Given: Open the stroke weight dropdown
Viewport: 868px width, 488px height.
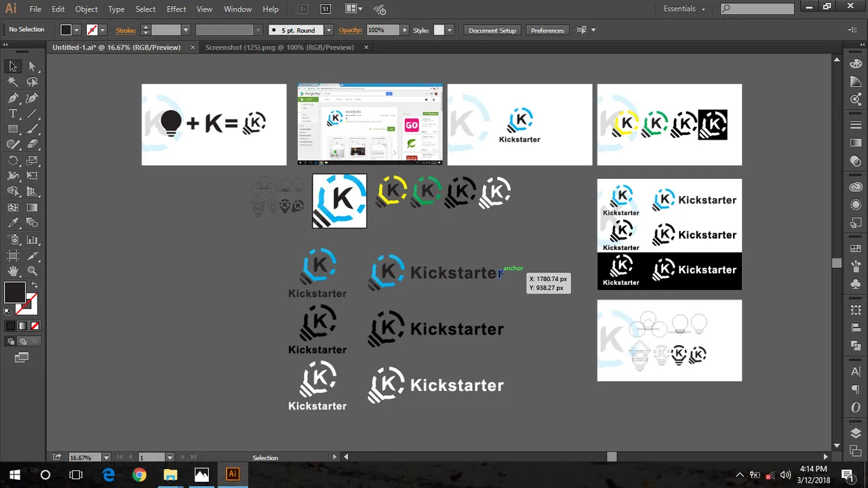Looking at the screenshot, I should (x=185, y=30).
